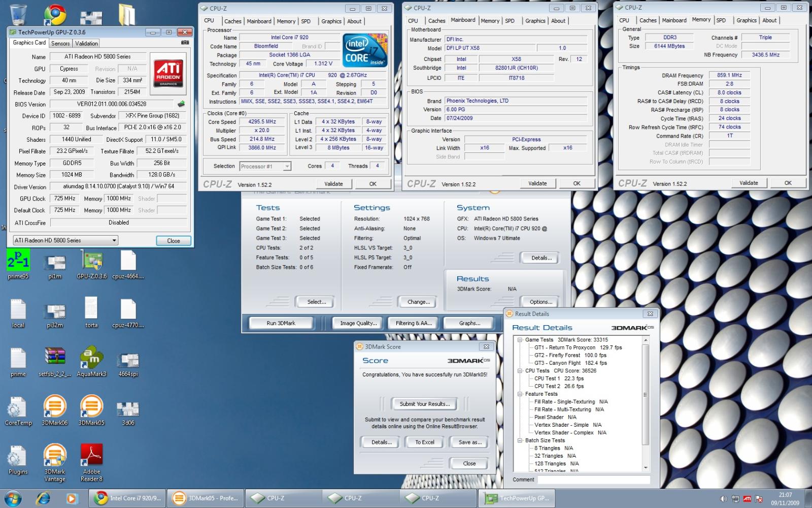Select GT1 - Return To Proxycon result row
The height and width of the screenshot is (508, 812).
578,347
